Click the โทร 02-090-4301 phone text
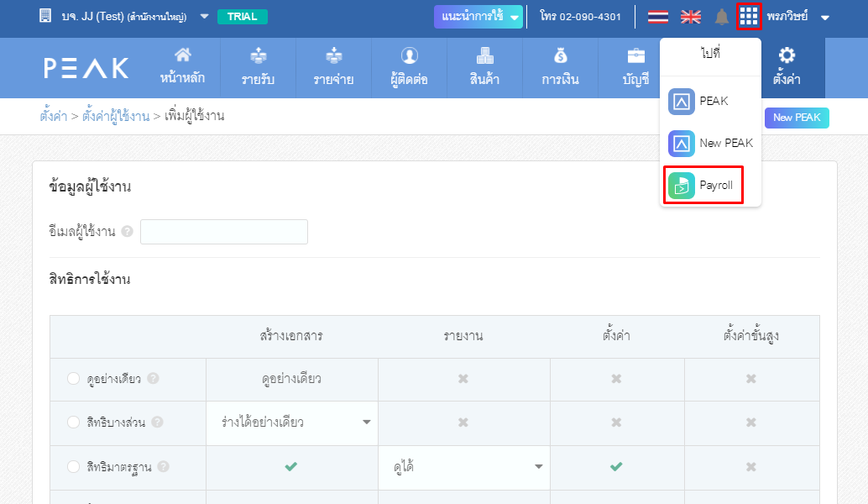Viewport: 868px width, 504px height. (580, 17)
